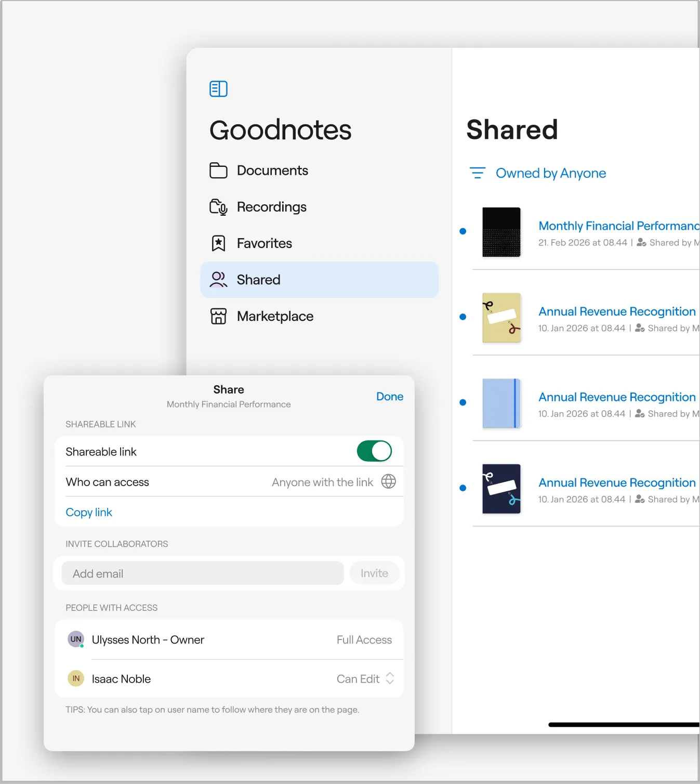
Task: Click the 21. Feb 2026 at 08.44 date
Action: pyautogui.click(x=583, y=242)
